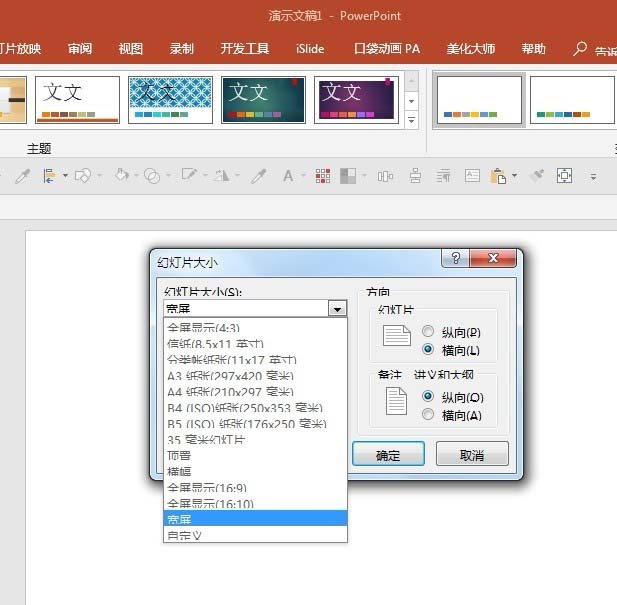This screenshot has width=617, height=605.
Task: Open the 视图 ribbon tab
Action: (x=131, y=48)
